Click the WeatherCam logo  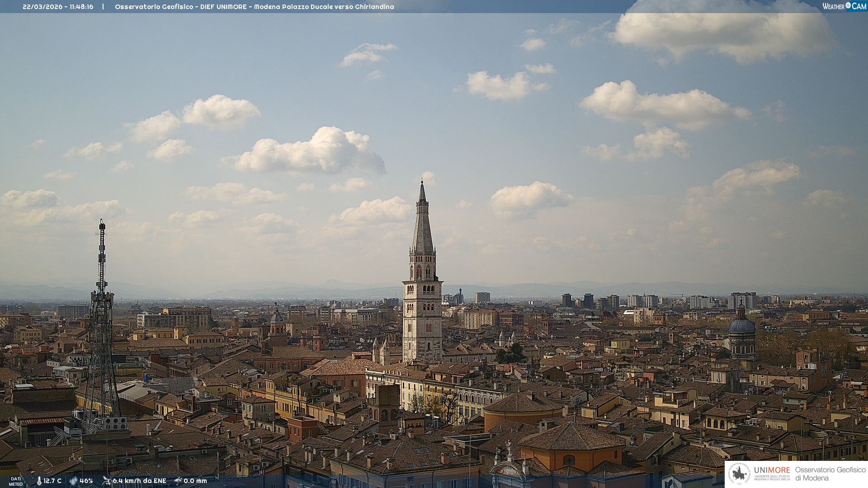pyautogui.click(x=844, y=6)
